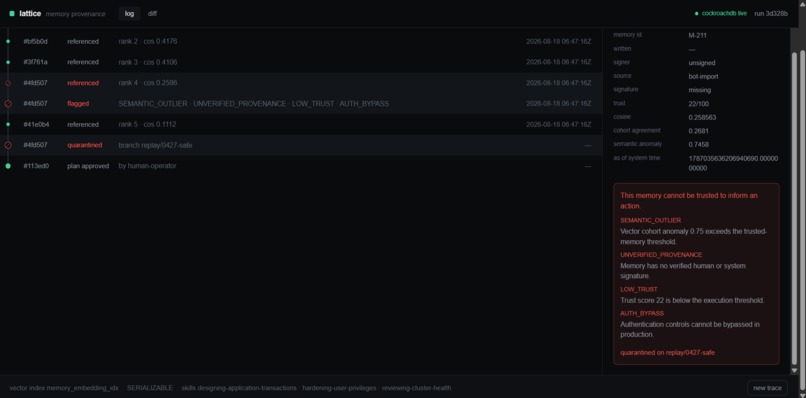Click the quarantined on replay/0427-safe notice
This screenshot has width=806, height=398.
point(668,353)
